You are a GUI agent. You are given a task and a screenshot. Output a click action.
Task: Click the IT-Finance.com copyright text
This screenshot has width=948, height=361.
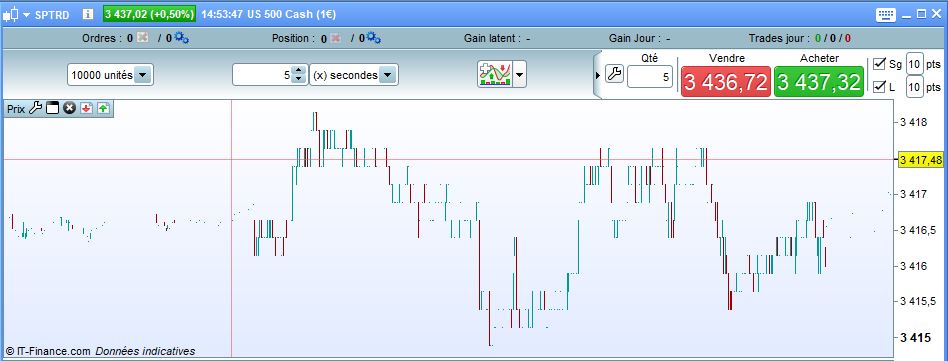pos(49,351)
